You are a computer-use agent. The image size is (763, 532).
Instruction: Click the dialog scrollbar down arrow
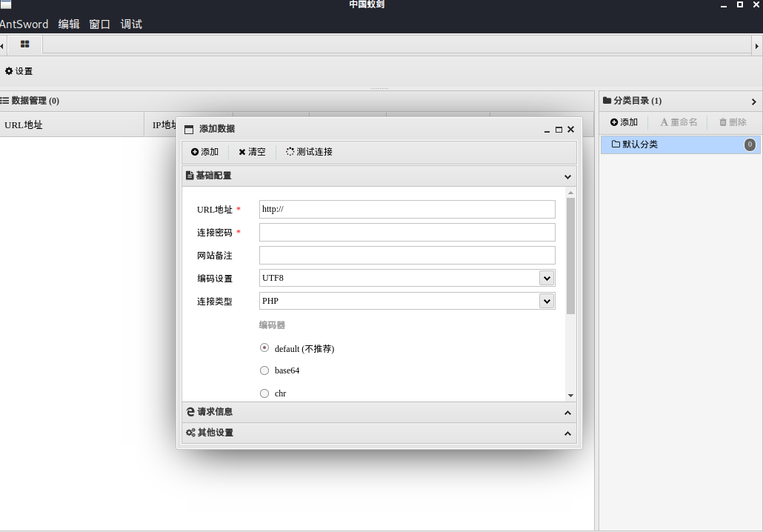pos(571,396)
